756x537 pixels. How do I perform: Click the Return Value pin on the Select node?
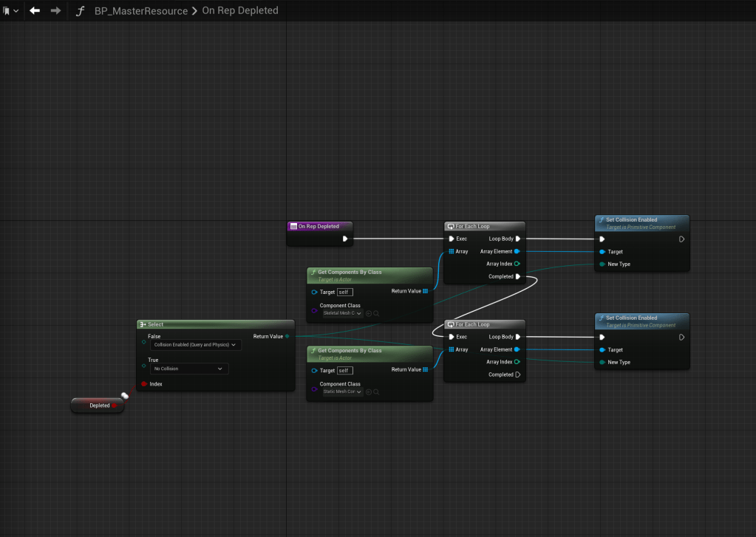pos(287,337)
